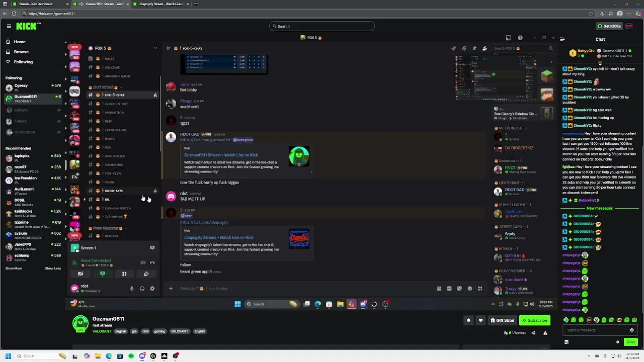Open Discord pinned messages

tap(474, 48)
